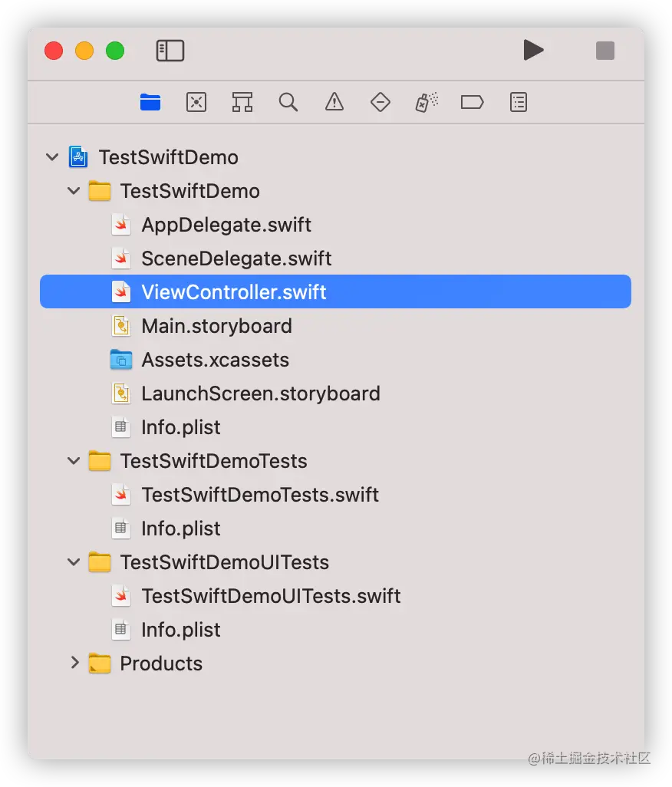Collapse the TestSwiftDemoUITests folder

point(74,562)
